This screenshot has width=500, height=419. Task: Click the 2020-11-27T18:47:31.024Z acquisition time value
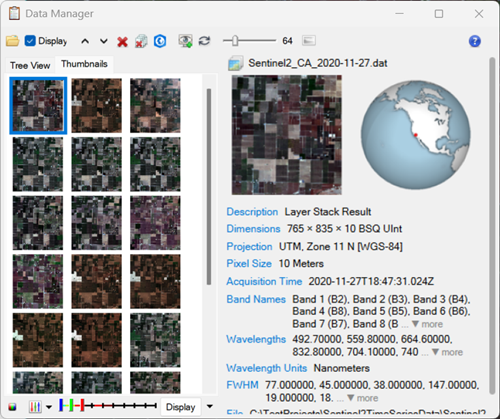pyautogui.click(x=371, y=281)
